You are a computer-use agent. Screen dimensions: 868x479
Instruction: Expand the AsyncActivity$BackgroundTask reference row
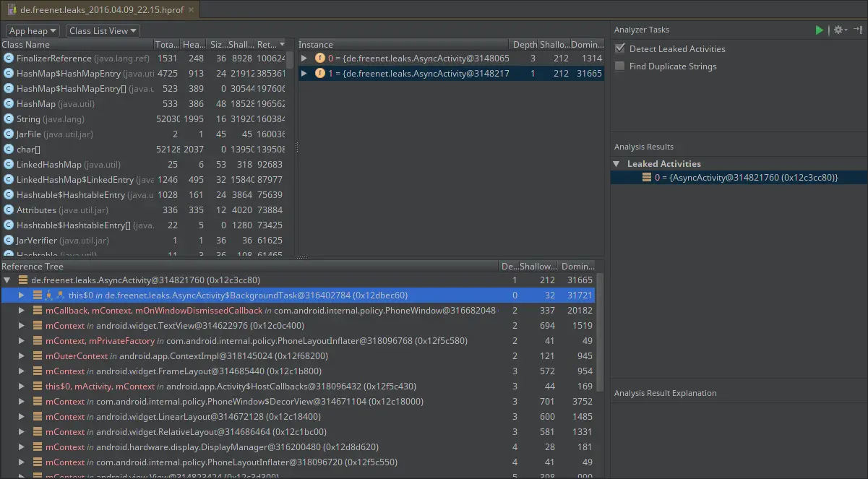pyautogui.click(x=22, y=295)
